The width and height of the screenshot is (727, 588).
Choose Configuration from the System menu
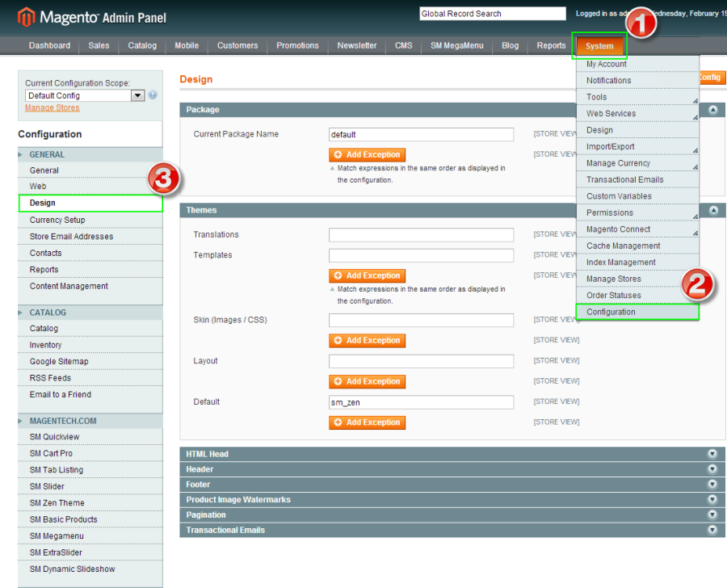coord(637,312)
